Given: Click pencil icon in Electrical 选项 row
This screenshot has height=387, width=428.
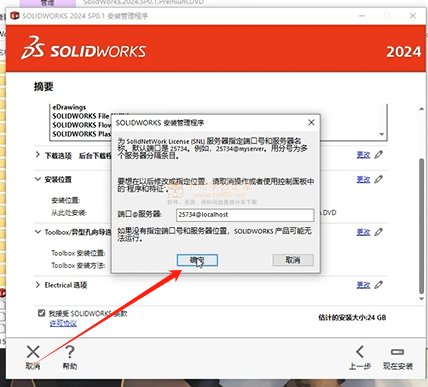Looking at the screenshot, I should 378,285.
